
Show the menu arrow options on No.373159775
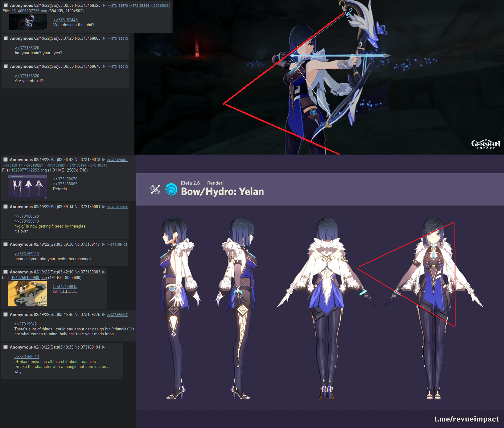coord(104,315)
